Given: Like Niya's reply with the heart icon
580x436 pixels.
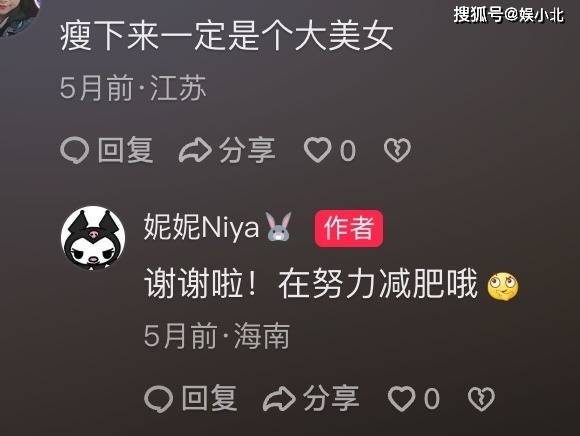Looking at the screenshot, I should pos(401,399).
